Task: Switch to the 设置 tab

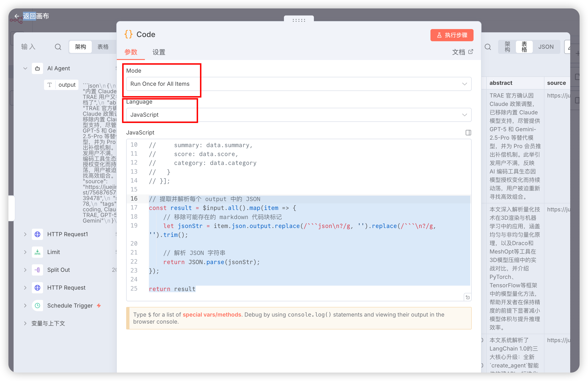Action: pyautogui.click(x=159, y=52)
